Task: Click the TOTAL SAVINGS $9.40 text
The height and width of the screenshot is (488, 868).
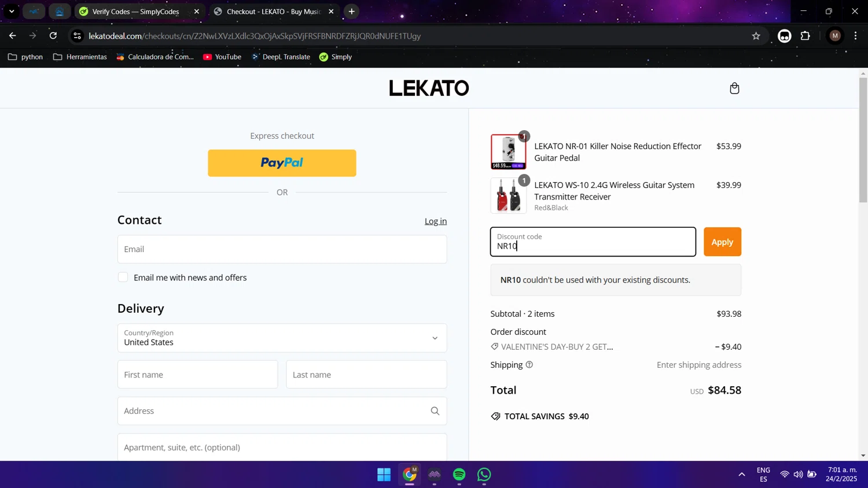Action: [546, 416]
